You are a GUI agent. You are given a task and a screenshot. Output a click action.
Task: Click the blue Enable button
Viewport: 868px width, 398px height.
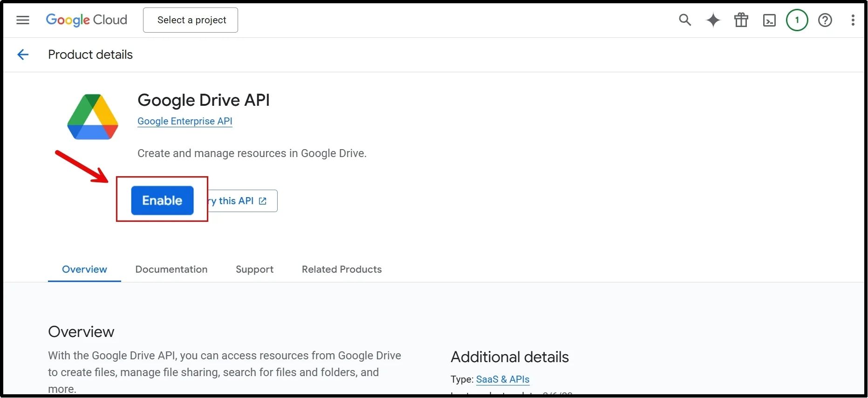pos(162,200)
